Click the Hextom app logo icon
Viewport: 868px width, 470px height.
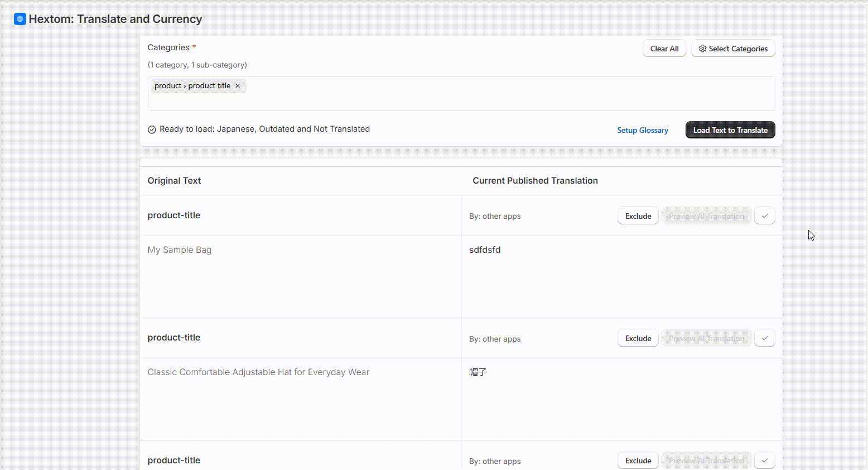(x=20, y=19)
